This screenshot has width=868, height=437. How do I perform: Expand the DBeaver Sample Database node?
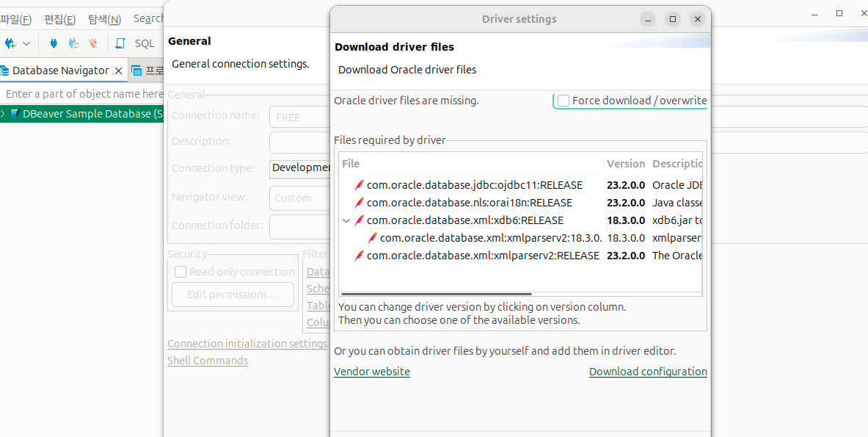point(4,114)
